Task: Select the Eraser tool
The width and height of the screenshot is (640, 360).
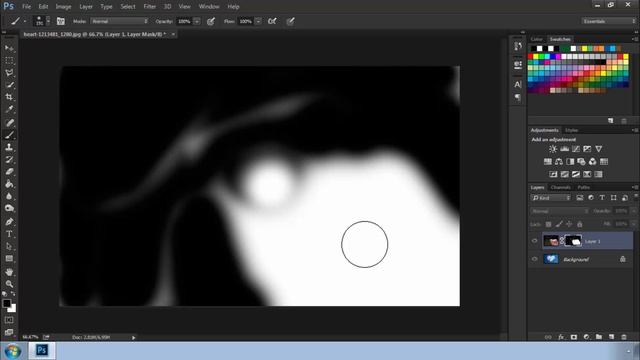Action: [9, 172]
